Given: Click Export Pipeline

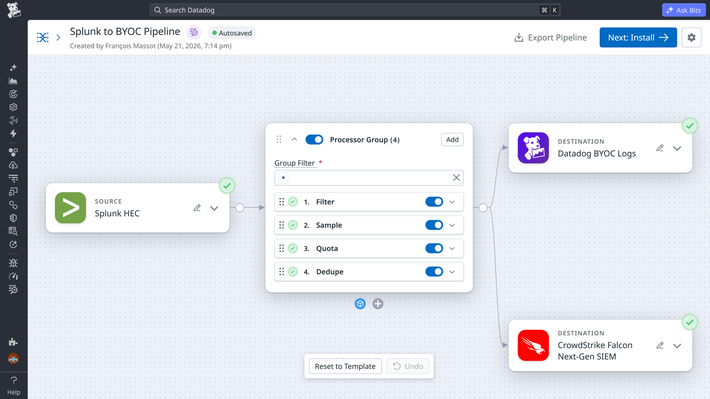Looking at the screenshot, I should click(x=551, y=38).
